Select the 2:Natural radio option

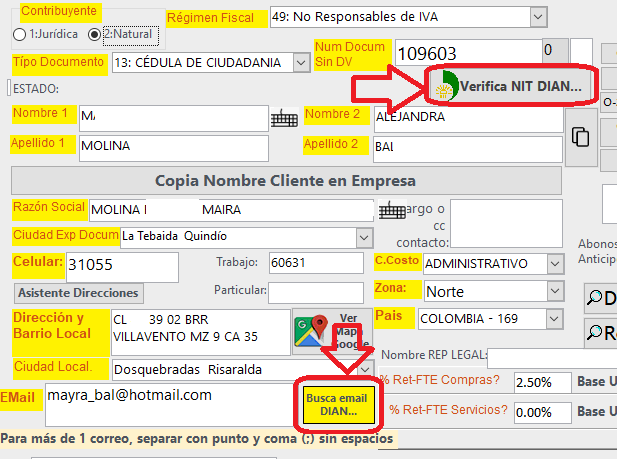pyautogui.click(x=95, y=34)
